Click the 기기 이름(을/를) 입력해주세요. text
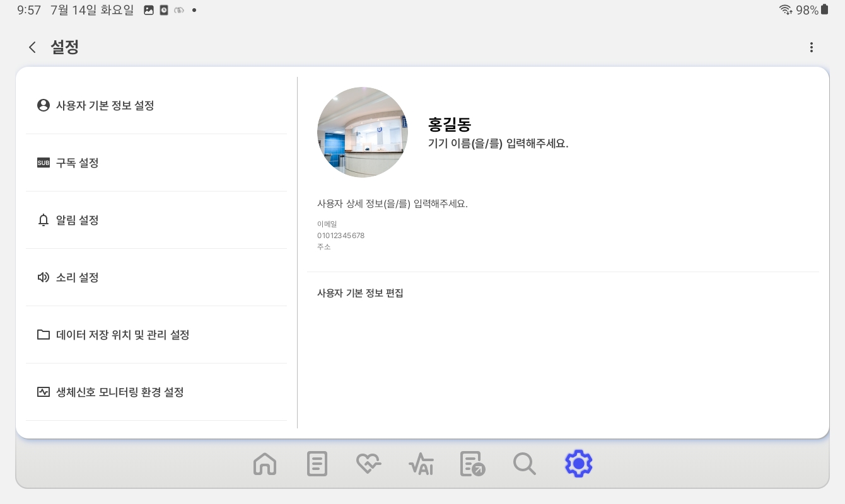Viewport: 845px width, 504px height. (x=498, y=144)
